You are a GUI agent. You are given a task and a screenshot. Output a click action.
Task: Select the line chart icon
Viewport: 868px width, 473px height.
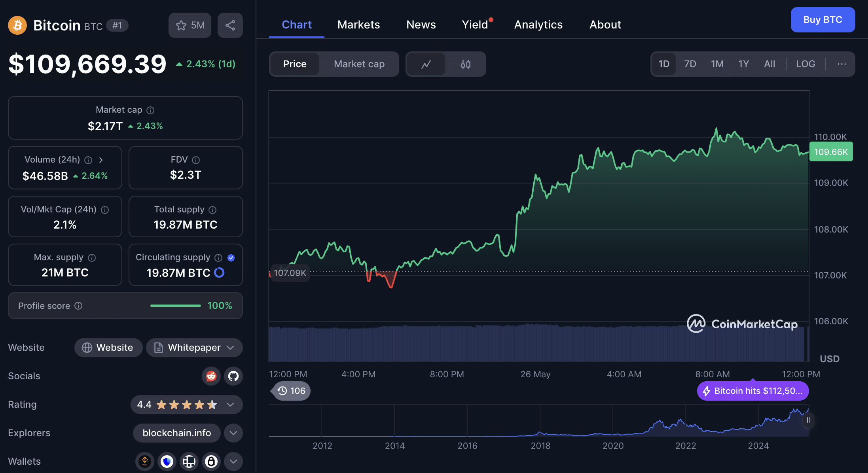(426, 64)
